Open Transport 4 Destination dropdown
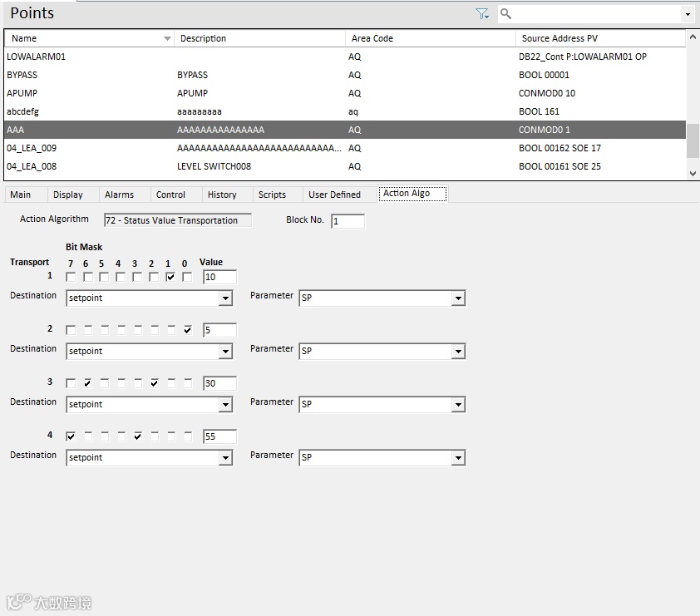This screenshot has width=700, height=616. tap(226, 457)
